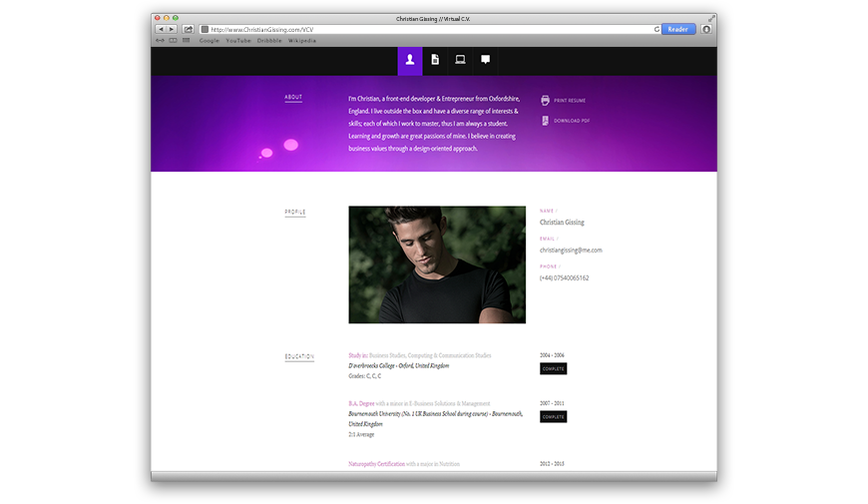
Task: Open the Wikipedia bookmark
Action: point(302,41)
